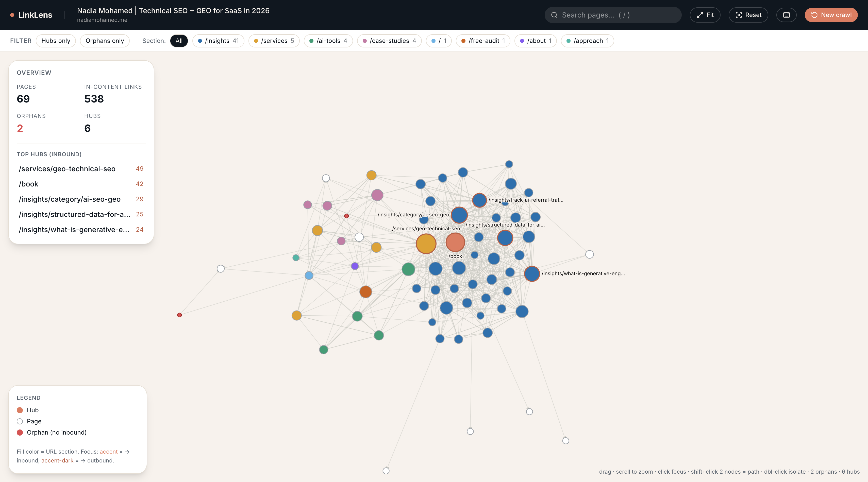Focus the Search pages input field
This screenshot has width=868, height=482.
[613, 15]
